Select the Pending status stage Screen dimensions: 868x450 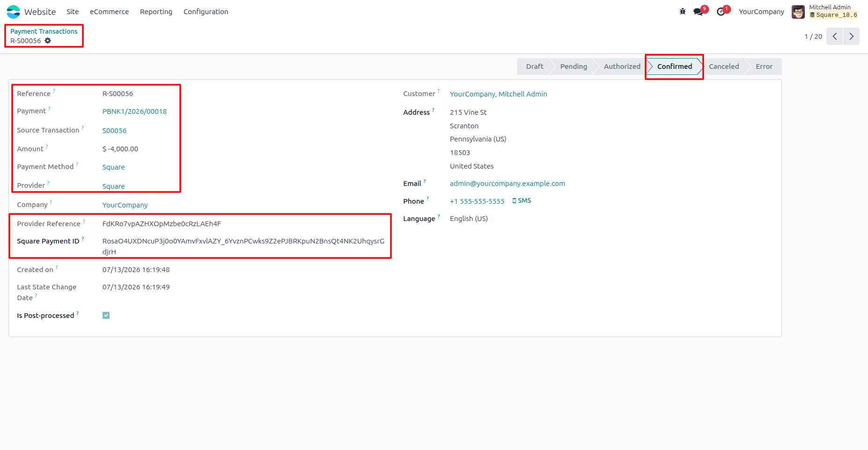pos(574,66)
